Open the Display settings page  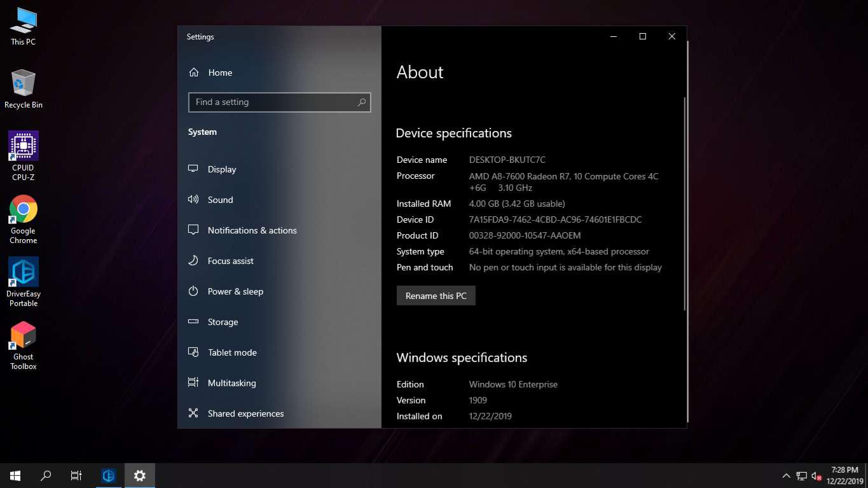pos(221,169)
